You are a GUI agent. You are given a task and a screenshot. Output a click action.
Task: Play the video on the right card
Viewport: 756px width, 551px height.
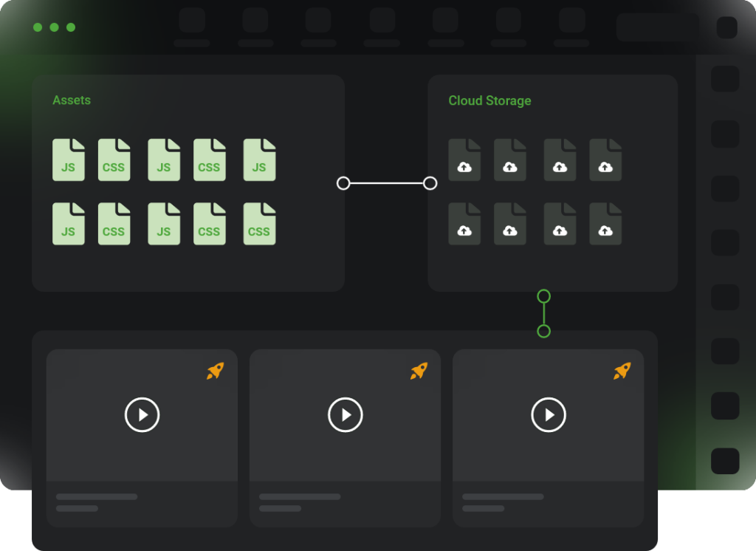pyautogui.click(x=548, y=415)
